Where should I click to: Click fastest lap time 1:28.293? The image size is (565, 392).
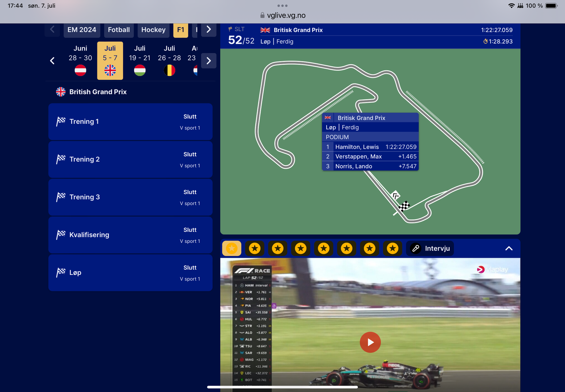498,41
